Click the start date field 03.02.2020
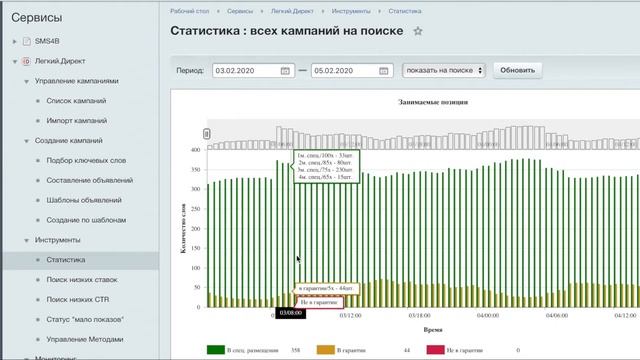 [x=253, y=71]
